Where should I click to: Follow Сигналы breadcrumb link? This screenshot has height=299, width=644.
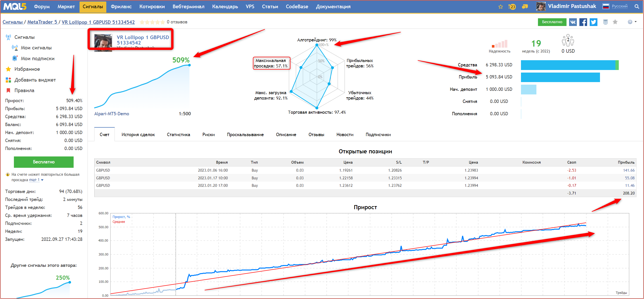tap(13, 22)
